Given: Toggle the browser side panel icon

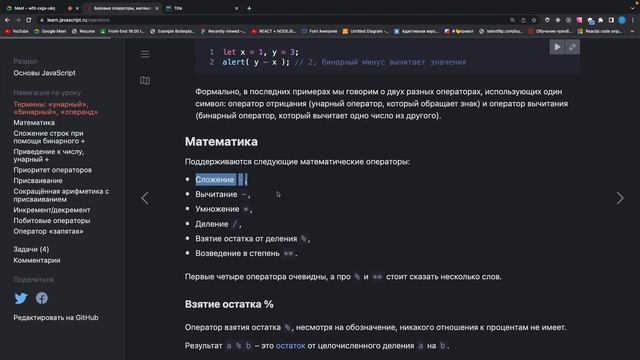Looking at the screenshot, I should pyautogui.click(x=611, y=20).
